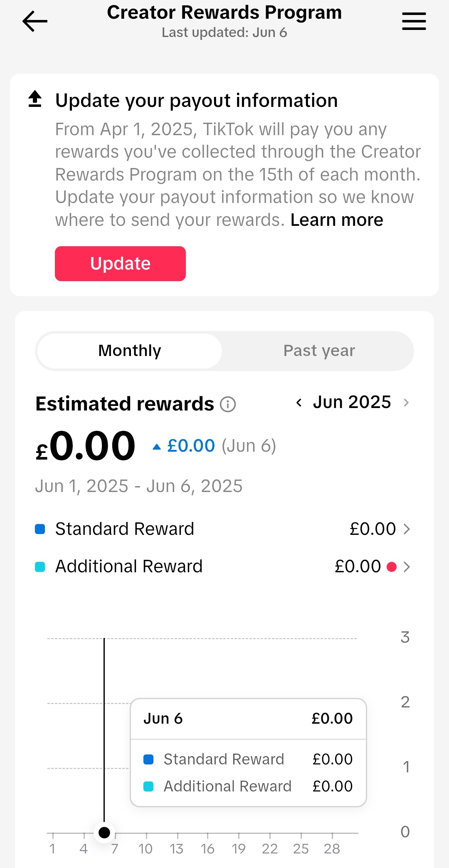The image size is (449, 868).
Task: Expand Additional Reward details chevron
Action: (x=407, y=567)
